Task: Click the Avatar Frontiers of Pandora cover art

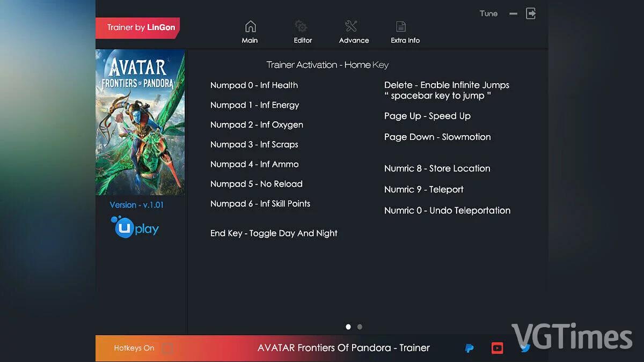Action: [140, 122]
